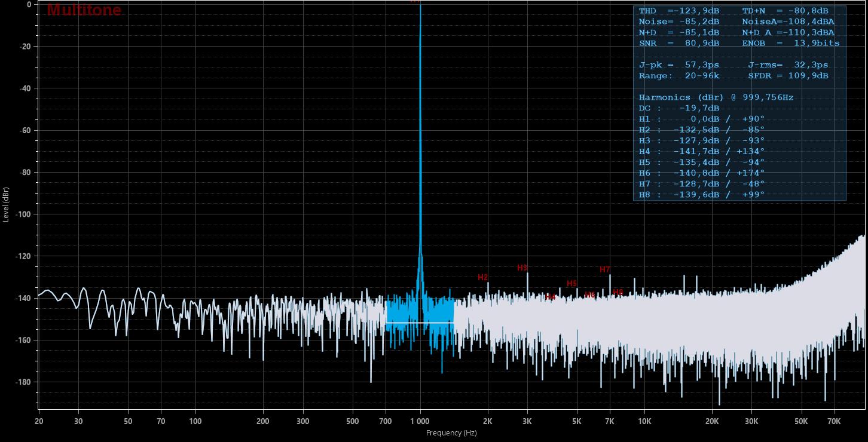Click the 30K tick on frequency axis
The height and width of the screenshot is (442, 868).
tap(752, 421)
